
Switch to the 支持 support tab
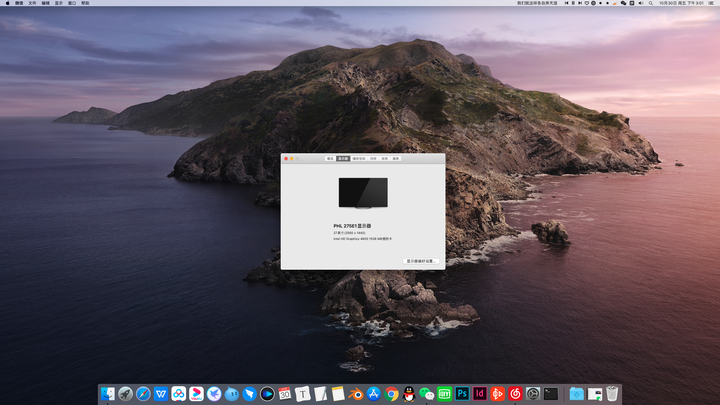385,158
